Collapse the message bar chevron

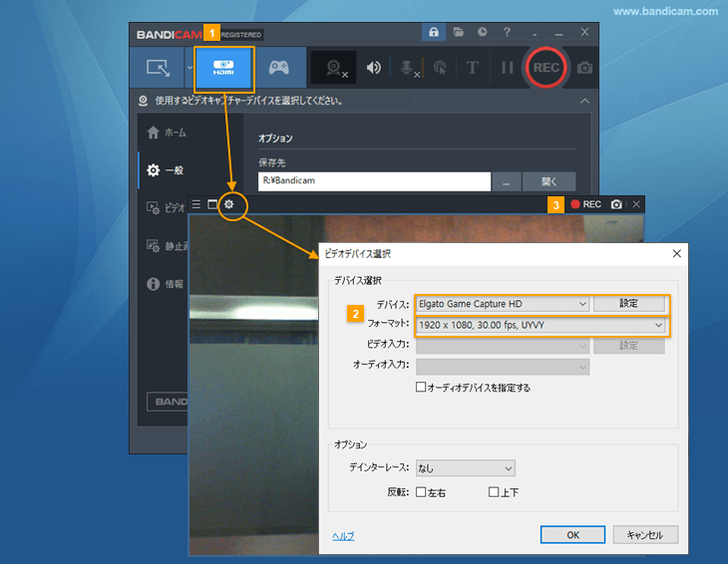(x=584, y=101)
